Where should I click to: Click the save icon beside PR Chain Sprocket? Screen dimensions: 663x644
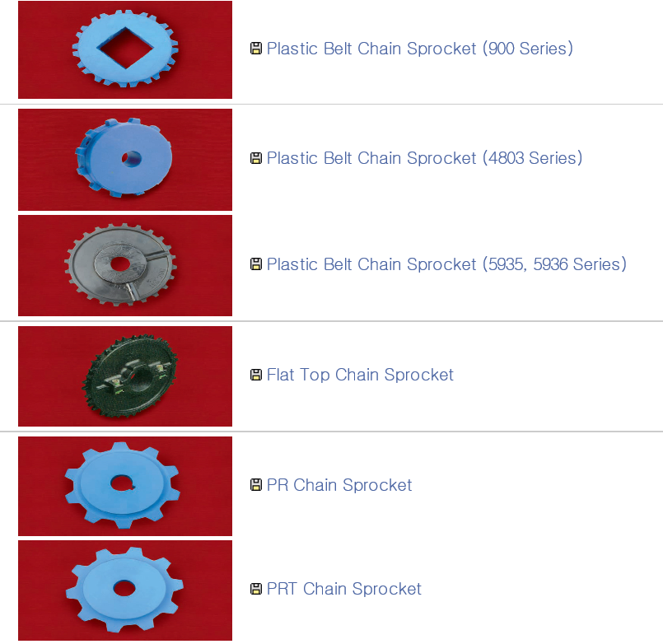click(256, 485)
